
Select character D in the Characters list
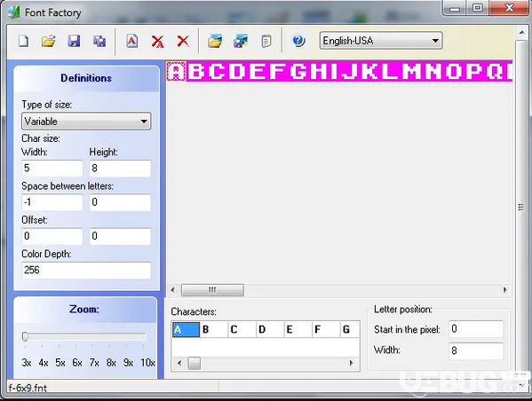pos(270,329)
